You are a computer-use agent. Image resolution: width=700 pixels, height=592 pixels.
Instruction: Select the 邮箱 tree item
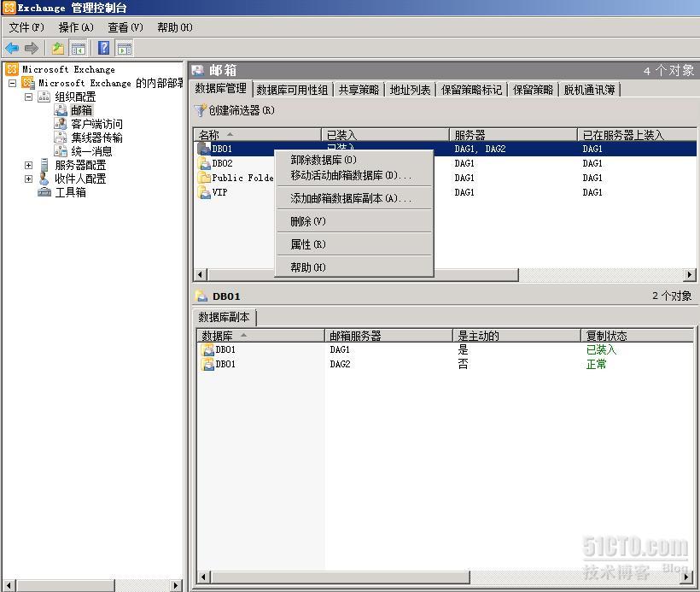click(x=82, y=110)
